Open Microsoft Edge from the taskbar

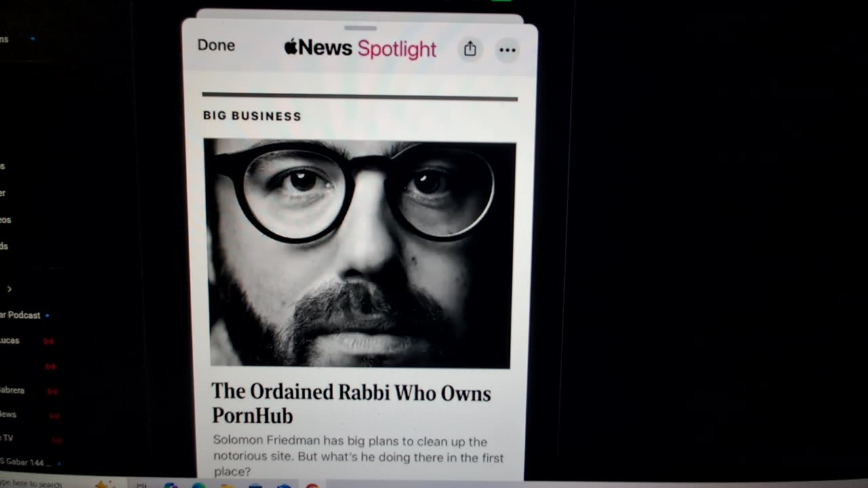[x=199, y=485]
